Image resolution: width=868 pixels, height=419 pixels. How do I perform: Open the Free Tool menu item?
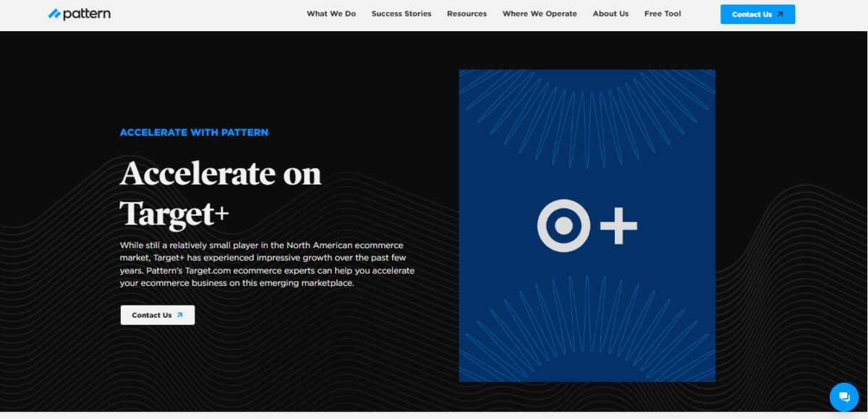[663, 14]
